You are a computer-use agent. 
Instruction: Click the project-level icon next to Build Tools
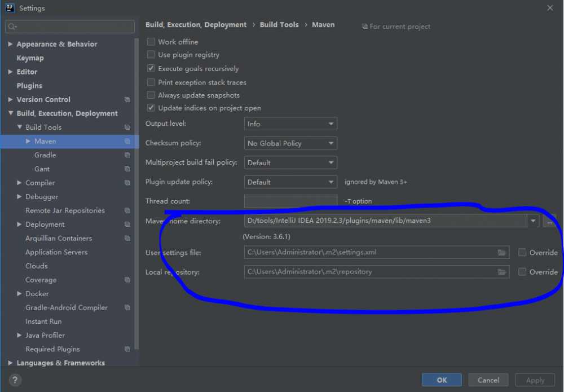(127, 127)
